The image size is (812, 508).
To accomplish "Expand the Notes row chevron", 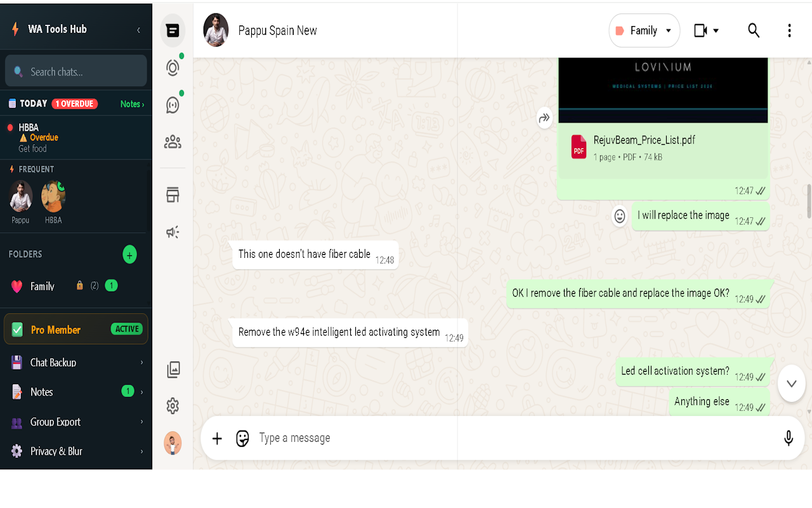I will click(141, 392).
